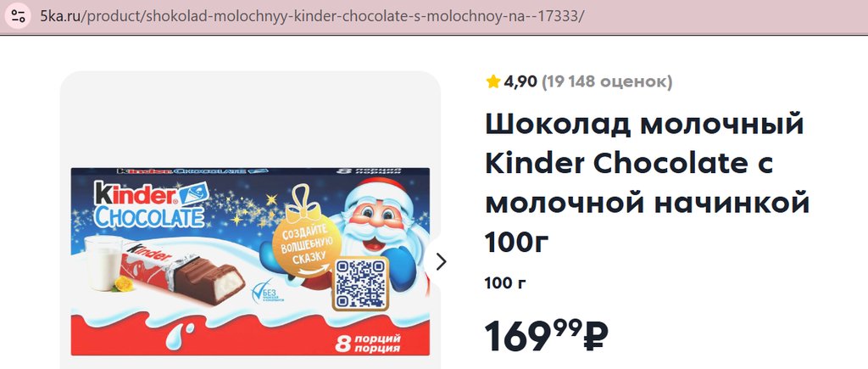Click the QR code on package image

point(360,283)
